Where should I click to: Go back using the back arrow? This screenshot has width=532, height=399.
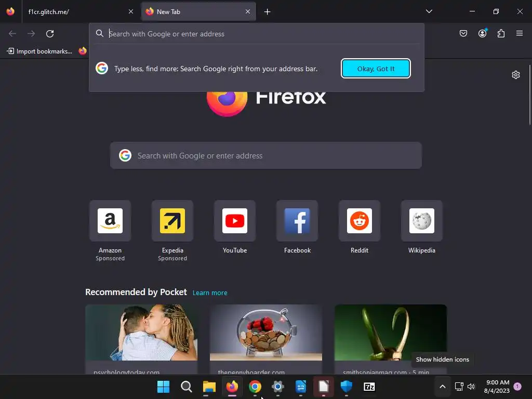coord(12,34)
